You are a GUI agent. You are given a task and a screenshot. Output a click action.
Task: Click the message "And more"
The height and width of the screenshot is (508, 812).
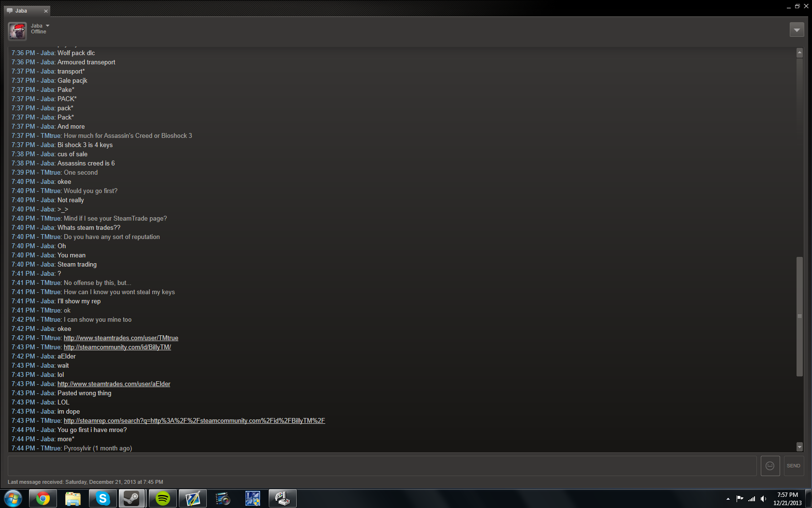coord(71,127)
